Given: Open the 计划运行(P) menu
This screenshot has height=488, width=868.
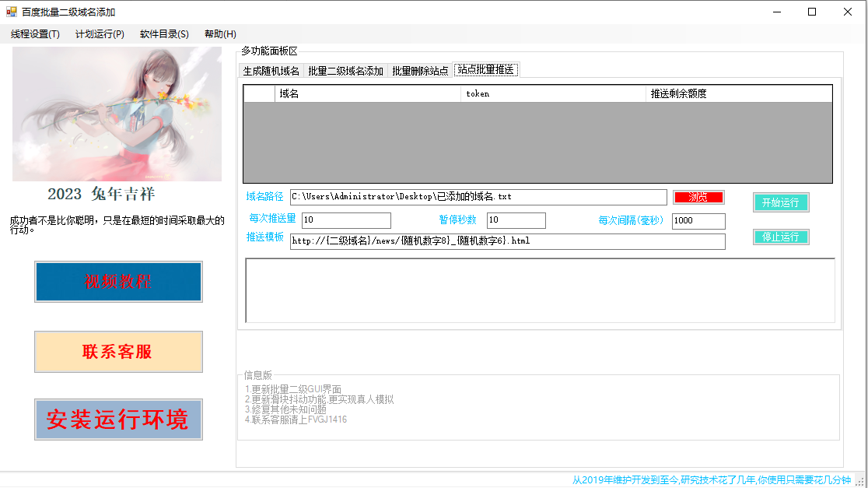Looking at the screenshot, I should pyautogui.click(x=98, y=34).
